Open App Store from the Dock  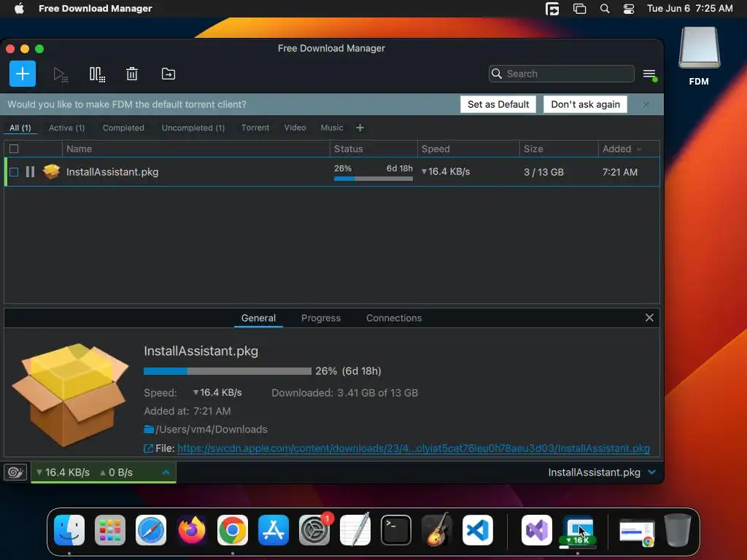274,530
